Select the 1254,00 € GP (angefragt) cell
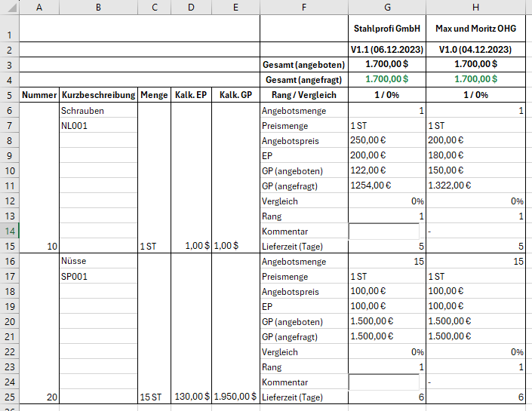Screen dimensions: 532x411 click(x=386, y=186)
